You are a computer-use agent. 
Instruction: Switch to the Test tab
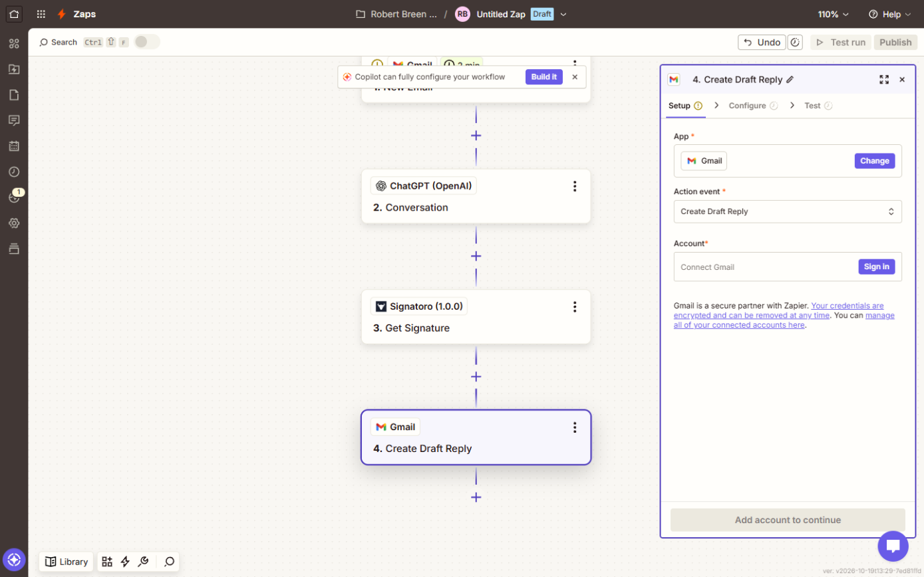[x=818, y=106]
